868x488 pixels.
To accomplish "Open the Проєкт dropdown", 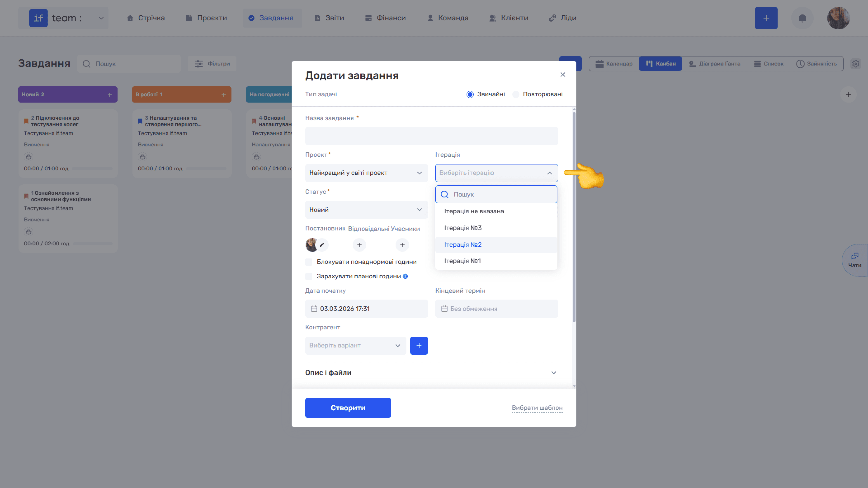I will (367, 173).
